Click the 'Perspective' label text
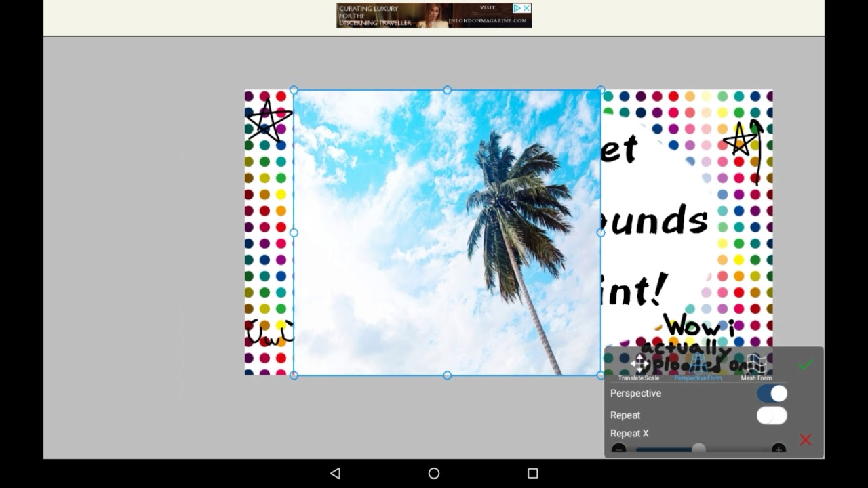The image size is (868, 488). coord(635,393)
